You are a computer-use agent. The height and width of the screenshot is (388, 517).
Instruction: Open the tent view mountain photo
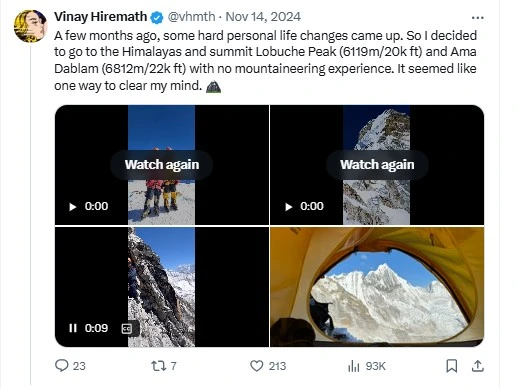tap(377, 287)
